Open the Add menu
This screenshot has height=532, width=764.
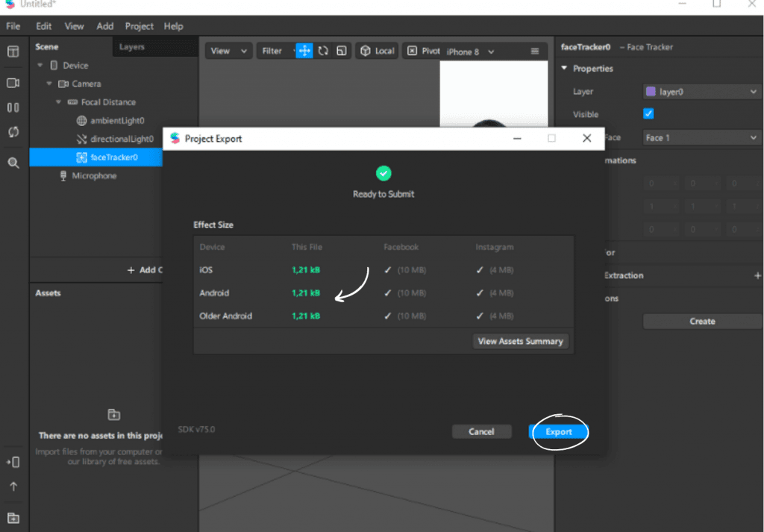click(x=104, y=26)
